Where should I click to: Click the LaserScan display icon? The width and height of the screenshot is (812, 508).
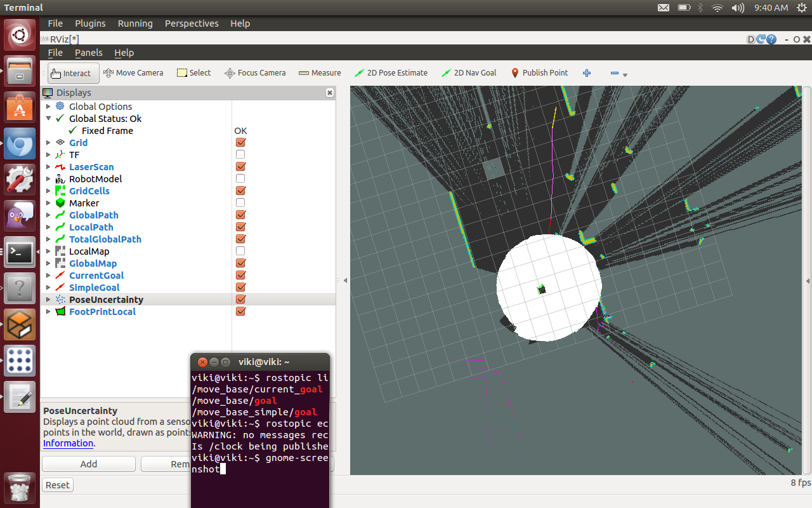pos(60,166)
